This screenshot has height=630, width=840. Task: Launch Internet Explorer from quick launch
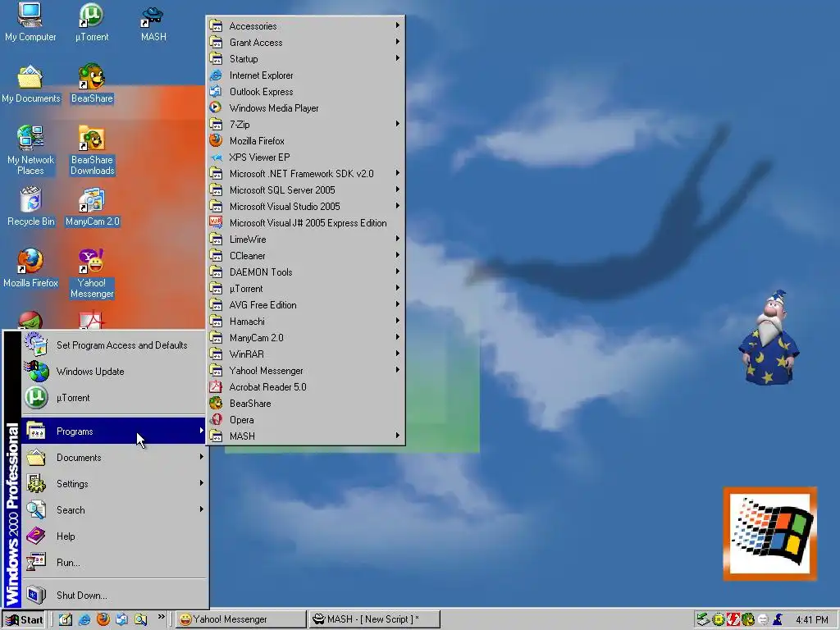(x=84, y=619)
